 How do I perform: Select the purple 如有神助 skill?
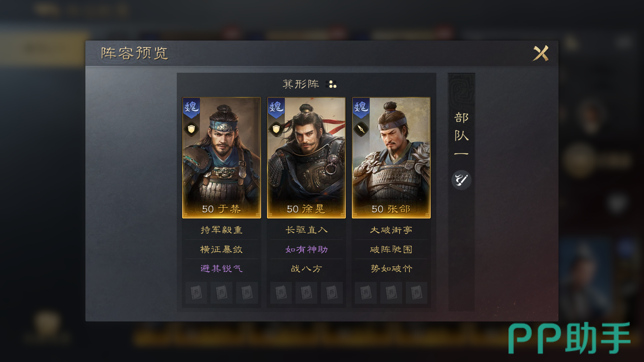click(x=306, y=249)
